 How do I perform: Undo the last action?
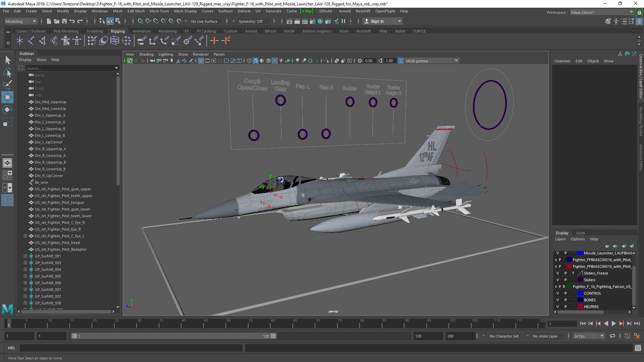(x=72, y=21)
